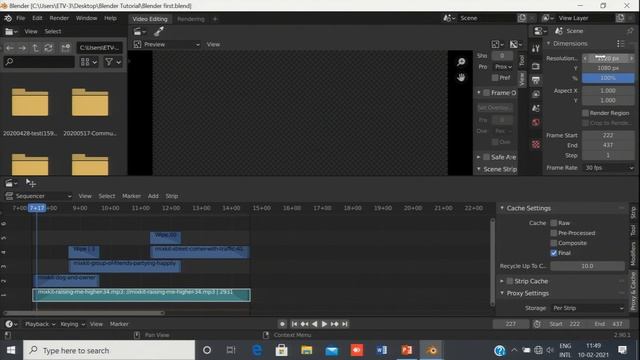
Task: Open Microsoft Edge from taskbar
Action: click(257, 350)
